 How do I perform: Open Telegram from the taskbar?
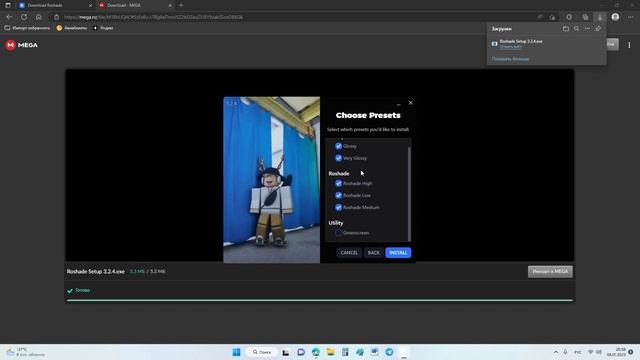click(x=389, y=352)
